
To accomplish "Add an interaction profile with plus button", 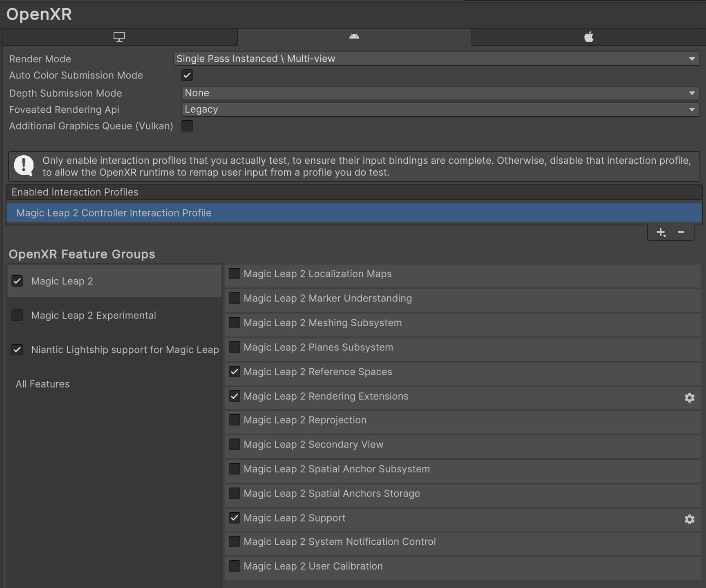I will [661, 232].
